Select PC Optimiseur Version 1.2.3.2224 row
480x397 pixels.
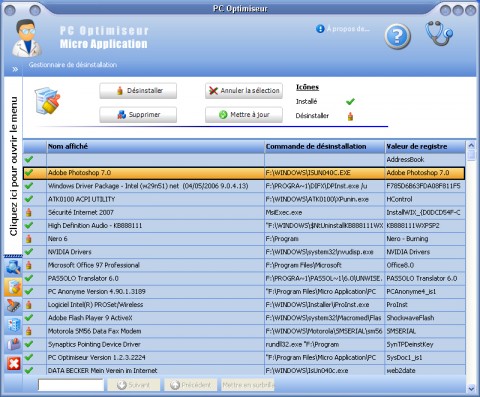tap(244, 357)
